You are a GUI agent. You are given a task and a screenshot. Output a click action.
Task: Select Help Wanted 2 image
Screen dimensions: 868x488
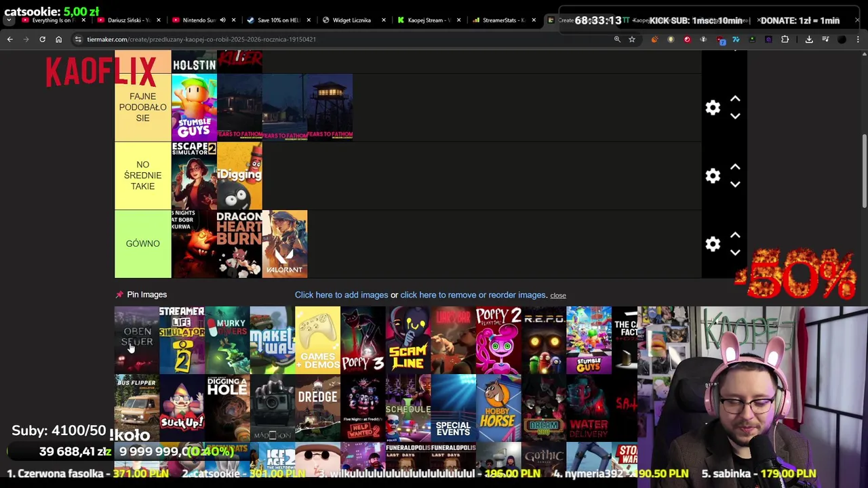click(363, 408)
